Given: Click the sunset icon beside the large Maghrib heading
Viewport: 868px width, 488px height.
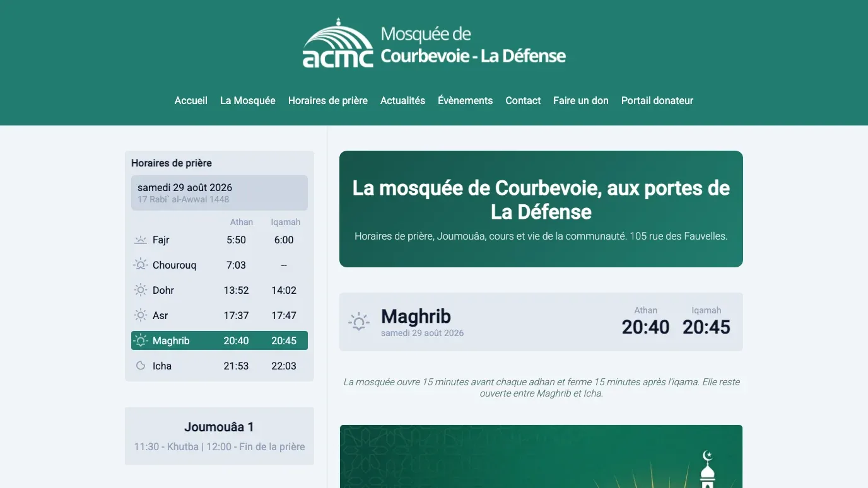Looking at the screenshot, I should (x=359, y=322).
